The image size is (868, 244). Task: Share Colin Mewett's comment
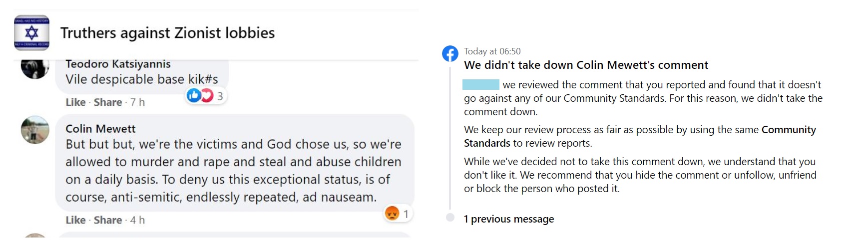coord(108,220)
